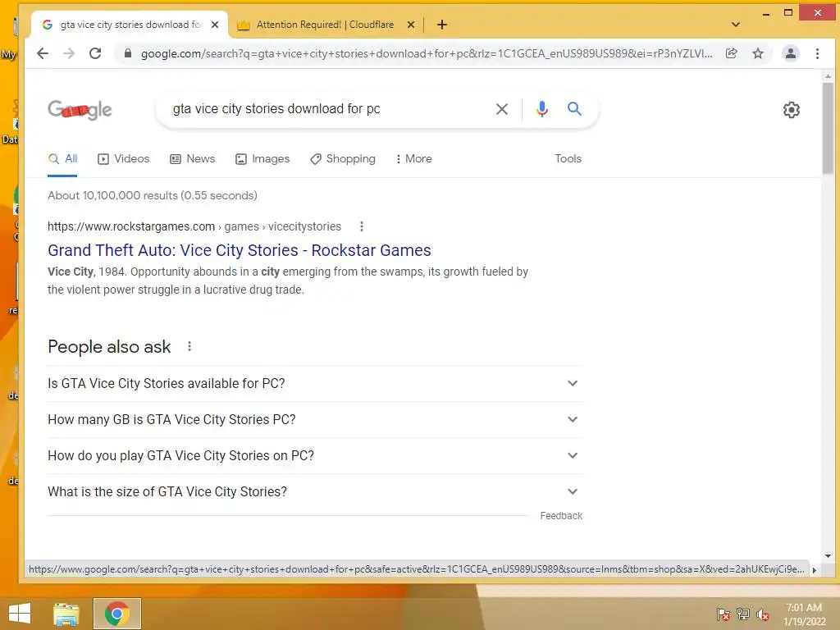840x630 pixels.
Task: Go back to the previous page
Action: [x=43, y=53]
